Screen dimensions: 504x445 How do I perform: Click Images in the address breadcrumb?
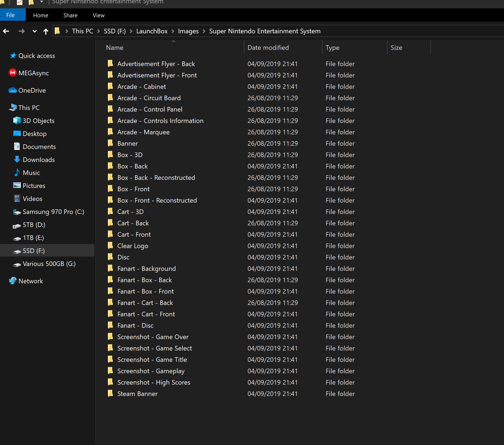pyautogui.click(x=188, y=31)
